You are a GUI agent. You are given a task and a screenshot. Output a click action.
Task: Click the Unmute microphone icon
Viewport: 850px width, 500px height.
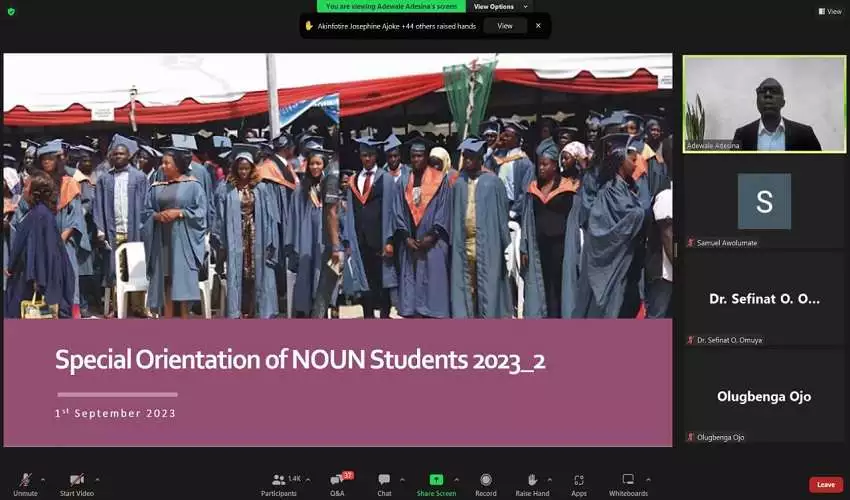click(x=25, y=479)
